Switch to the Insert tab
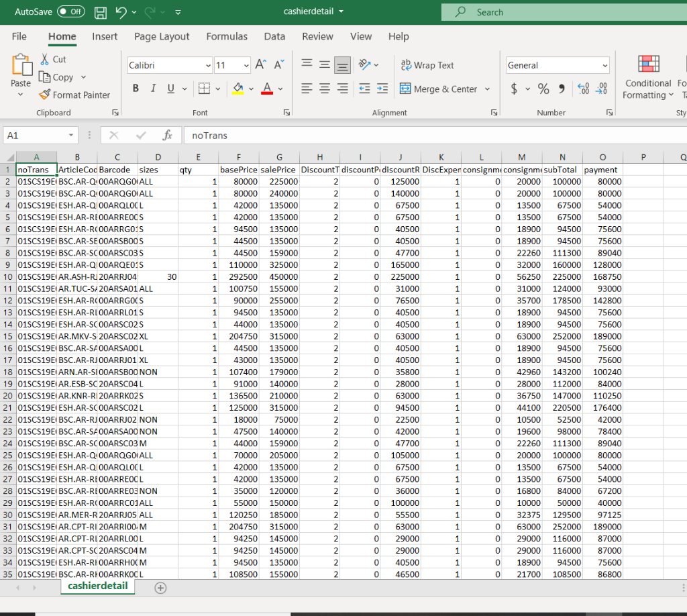Image resolution: width=687 pixels, height=616 pixels. 105,37
